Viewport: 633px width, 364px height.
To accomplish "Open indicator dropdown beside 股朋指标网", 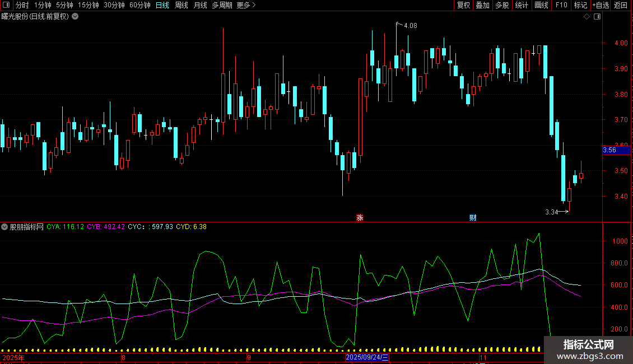I will tap(4, 227).
